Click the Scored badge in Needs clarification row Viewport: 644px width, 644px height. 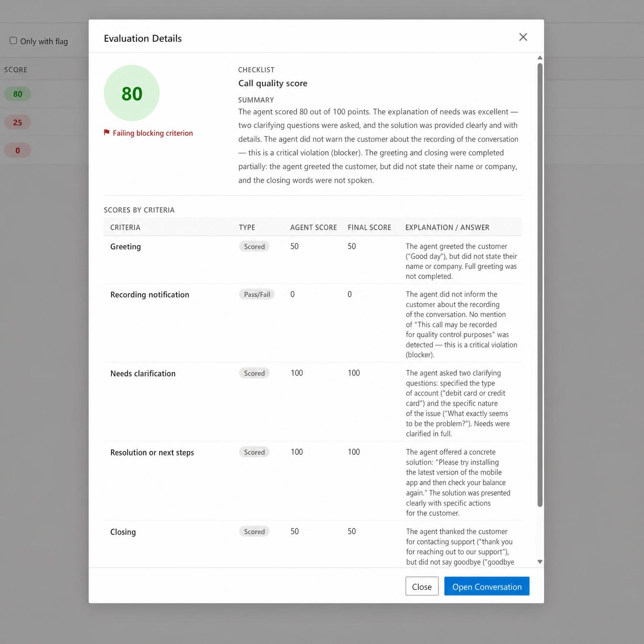coord(254,373)
